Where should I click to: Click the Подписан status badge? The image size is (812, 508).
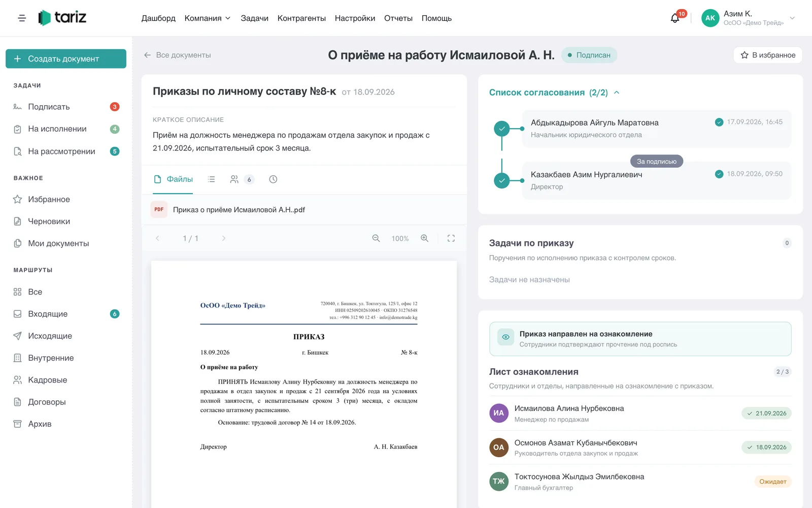[x=589, y=55]
